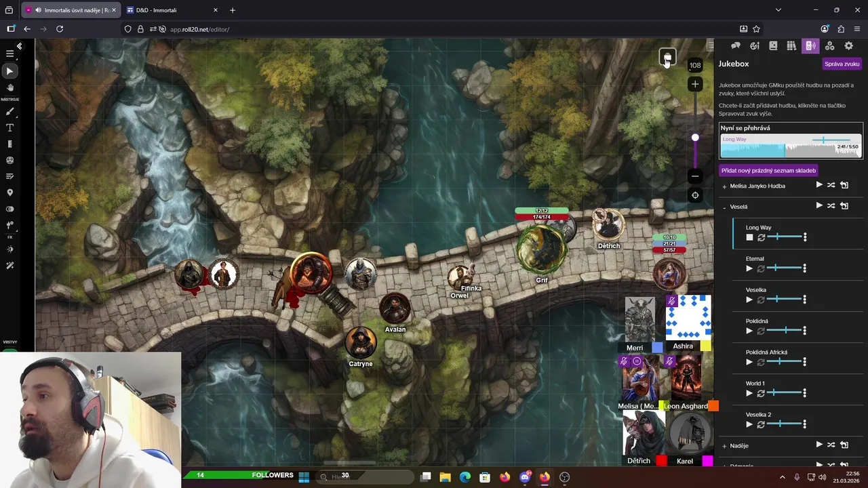
Task: Click the Veselá playlist add-track icon
Action: [x=844, y=205]
